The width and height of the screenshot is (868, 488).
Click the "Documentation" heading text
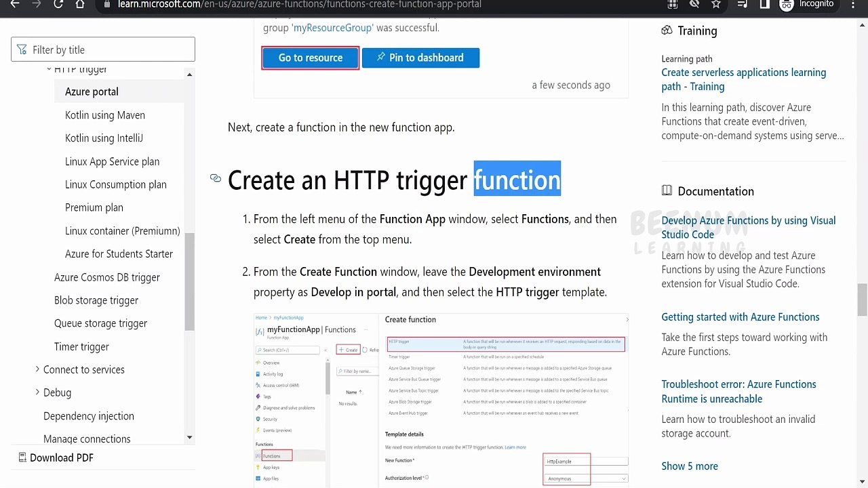tap(715, 191)
